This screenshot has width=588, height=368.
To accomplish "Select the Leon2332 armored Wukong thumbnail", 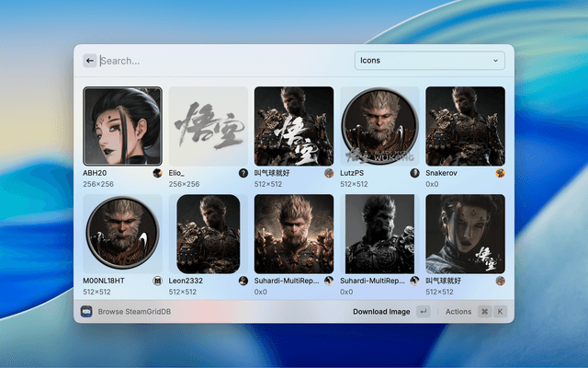I will 209,234.
